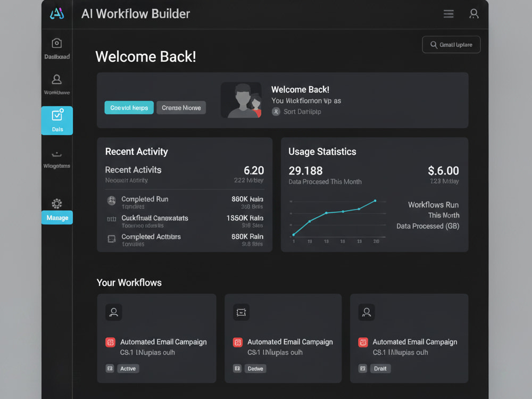Click the Data Processed (GB) legend label

[428, 226]
